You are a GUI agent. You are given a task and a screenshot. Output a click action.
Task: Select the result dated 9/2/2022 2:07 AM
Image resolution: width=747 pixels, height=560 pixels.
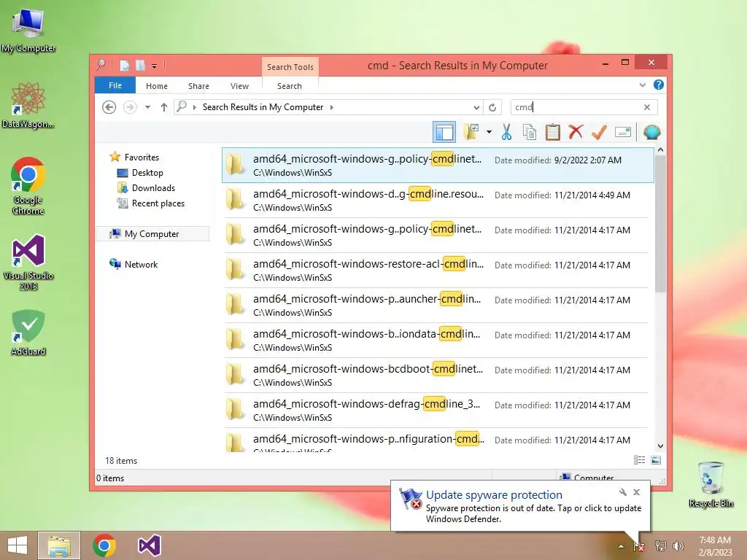438,166
